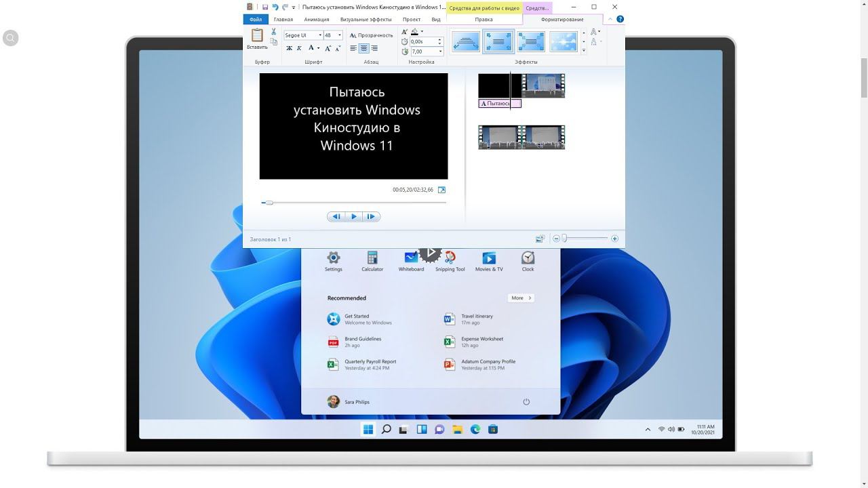Screen dimensions: 868x488
Task: Open the Quarterly Payroll Report file
Action: 361,365
